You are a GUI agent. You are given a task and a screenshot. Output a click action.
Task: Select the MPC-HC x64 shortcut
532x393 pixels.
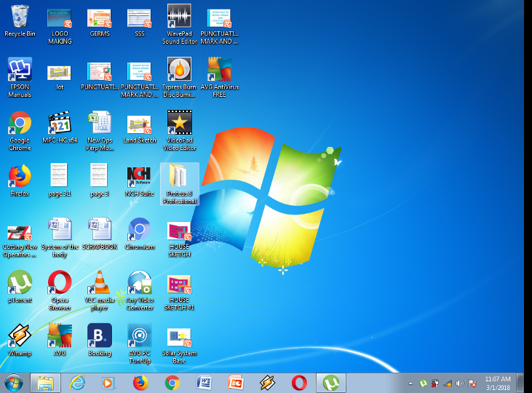click(x=60, y=124)
